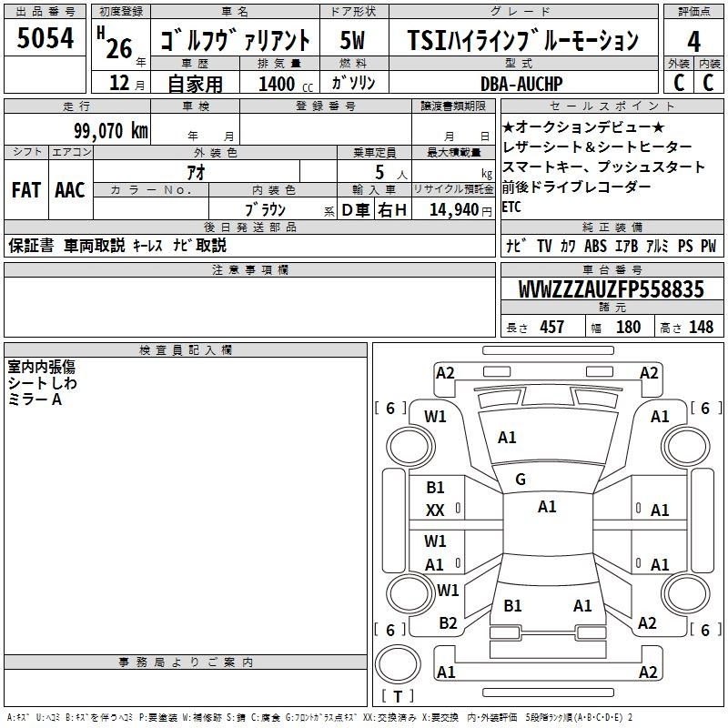Click the B2 dent marker on diagram
This screenshot has width=728, height=728.
coord(448,623)
